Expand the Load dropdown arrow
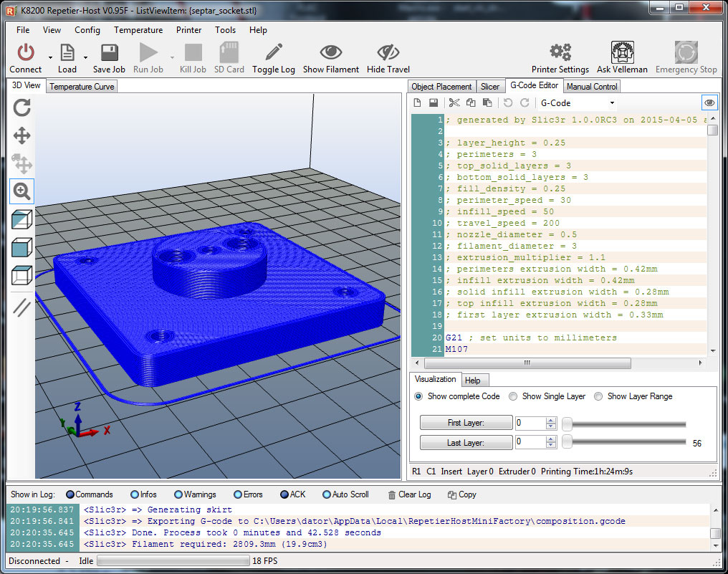 [x=85, y=57]
